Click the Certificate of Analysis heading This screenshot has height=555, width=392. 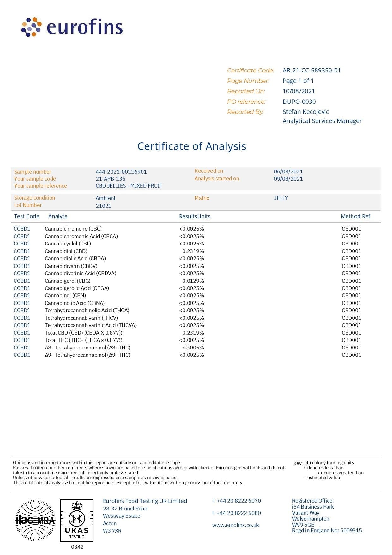coord(192,146)
